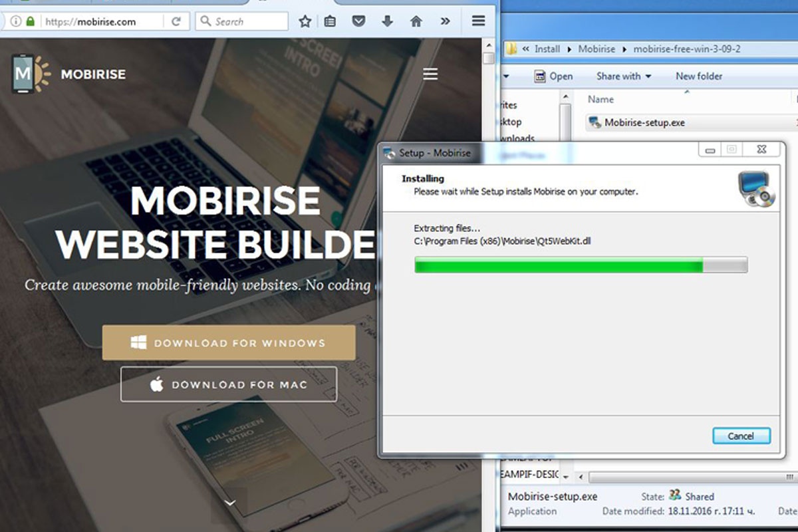798x532 pixels.
Task: Show bookmarks using the Firefox clipboard-list icon
Action: pos(330,21)
